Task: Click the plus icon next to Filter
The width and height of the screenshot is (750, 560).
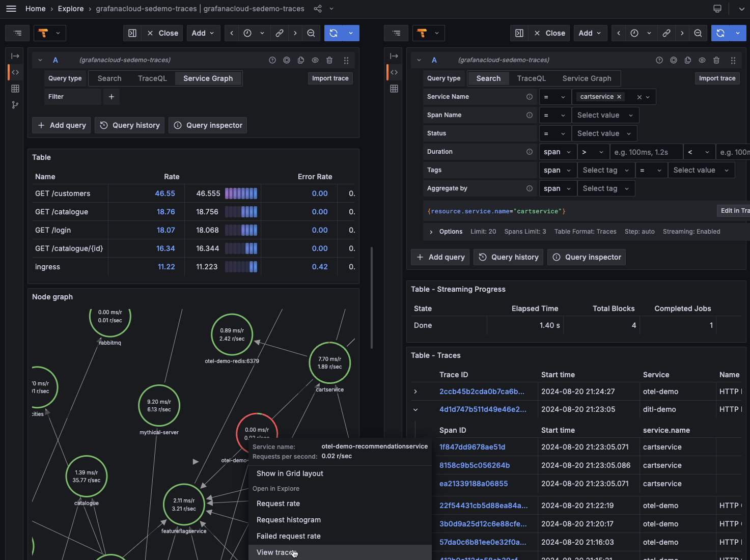Action: click(x=112, y=97)
